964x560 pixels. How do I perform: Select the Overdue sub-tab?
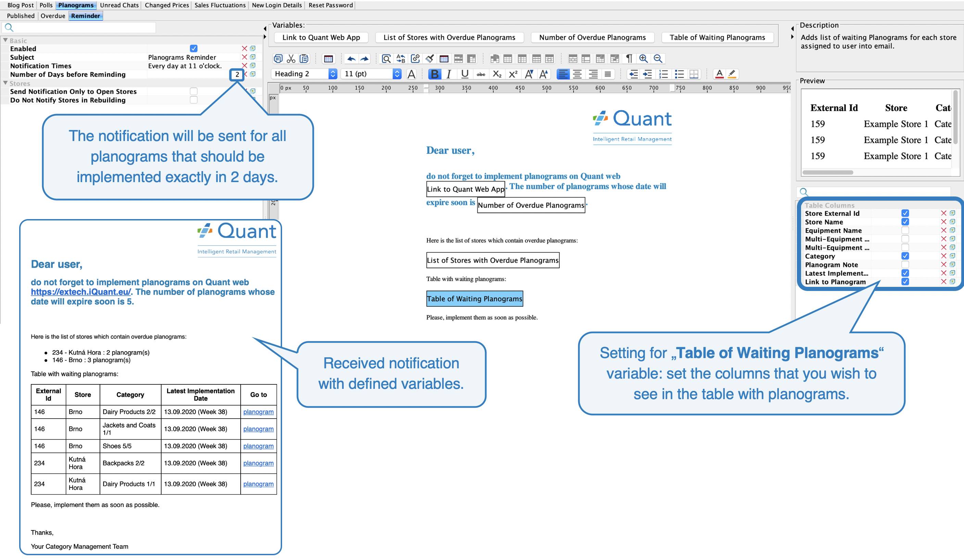[x=53, y=16]
